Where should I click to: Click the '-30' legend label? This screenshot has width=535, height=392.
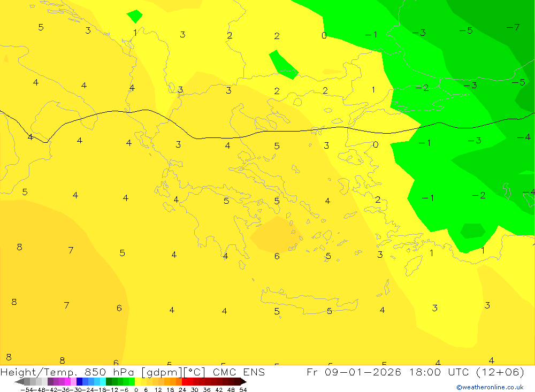[76, 390]
